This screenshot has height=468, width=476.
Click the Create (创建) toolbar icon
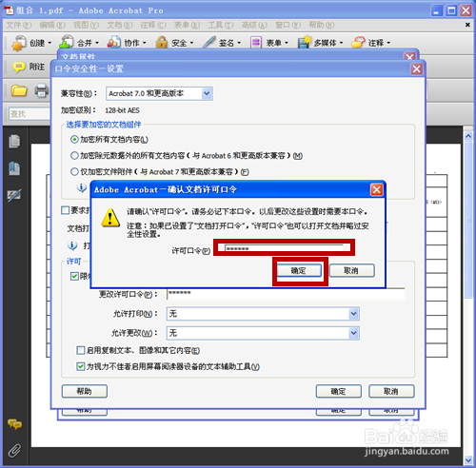coord(18,43)
